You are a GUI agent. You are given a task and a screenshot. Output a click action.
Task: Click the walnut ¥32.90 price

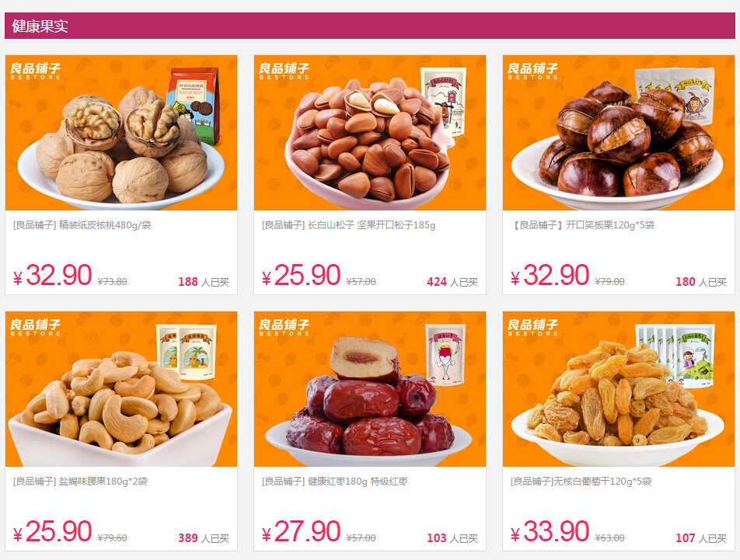pyautogui.click(x=52, y=275)
